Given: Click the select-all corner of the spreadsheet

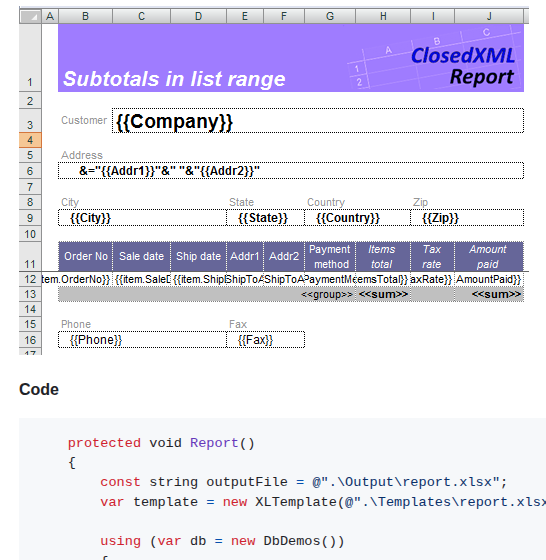Looking at the screenshot, I should click(30, 16).
